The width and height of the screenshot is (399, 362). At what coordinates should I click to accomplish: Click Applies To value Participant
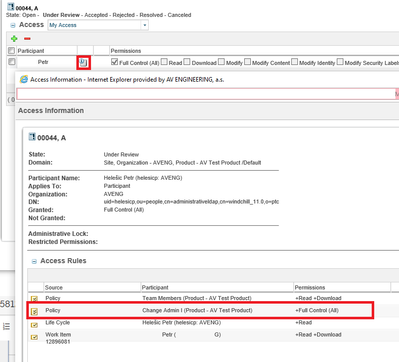117,186
